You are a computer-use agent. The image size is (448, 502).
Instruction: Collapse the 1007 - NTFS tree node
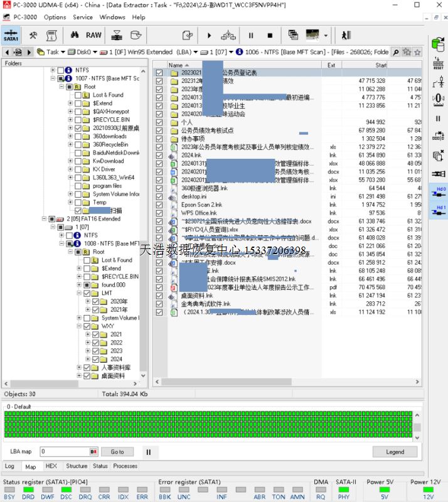tap(53, 78)
